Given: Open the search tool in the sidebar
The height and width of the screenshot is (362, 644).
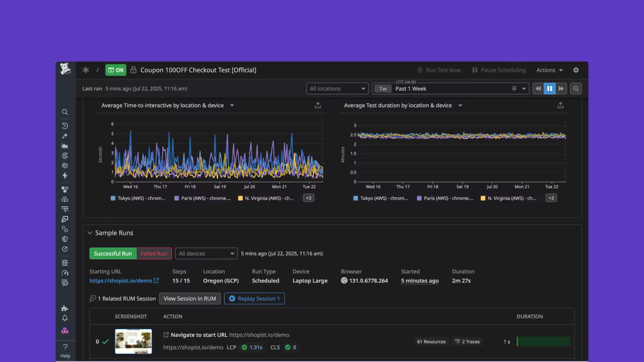Looking at the screenshot, I should (x=65, y=112).
